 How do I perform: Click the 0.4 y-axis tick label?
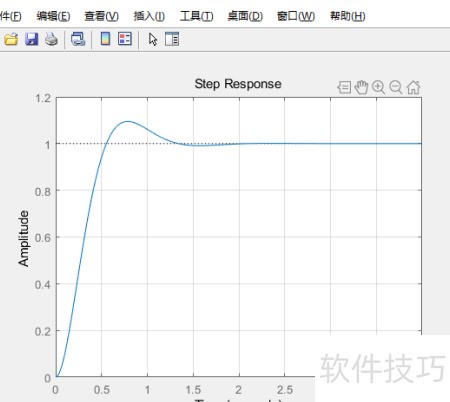coord(43,285)
